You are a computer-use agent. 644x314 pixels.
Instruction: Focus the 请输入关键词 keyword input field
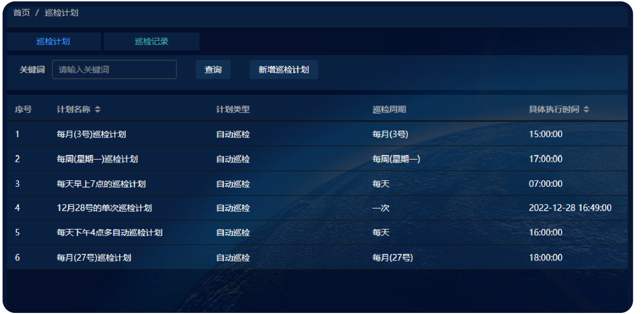click(x=114, y=70)
